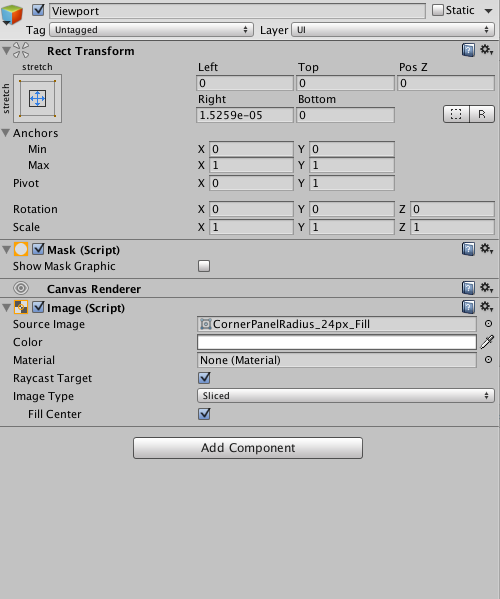The image size is (500, 599).
Task: Open Image Type dropdown set to Sliced
Action: tap(346, 396)
